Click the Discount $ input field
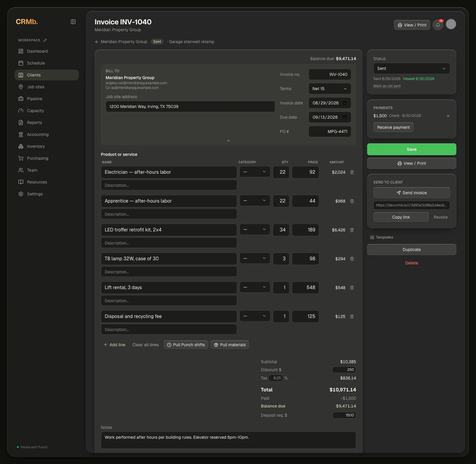The height and width of the screenshot is (464, 476). [x=344, y=370]
